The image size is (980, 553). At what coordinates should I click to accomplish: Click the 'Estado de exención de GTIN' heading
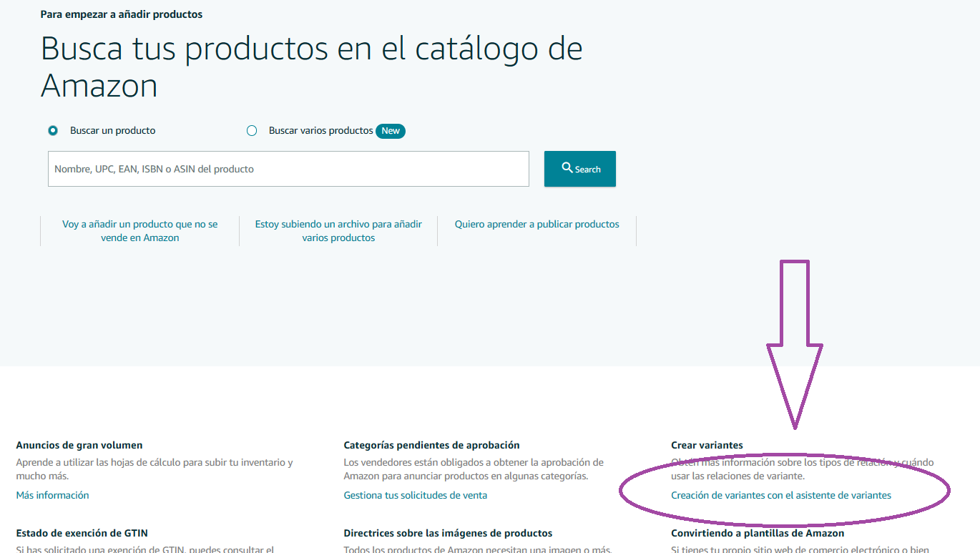[x=82, y=533]
